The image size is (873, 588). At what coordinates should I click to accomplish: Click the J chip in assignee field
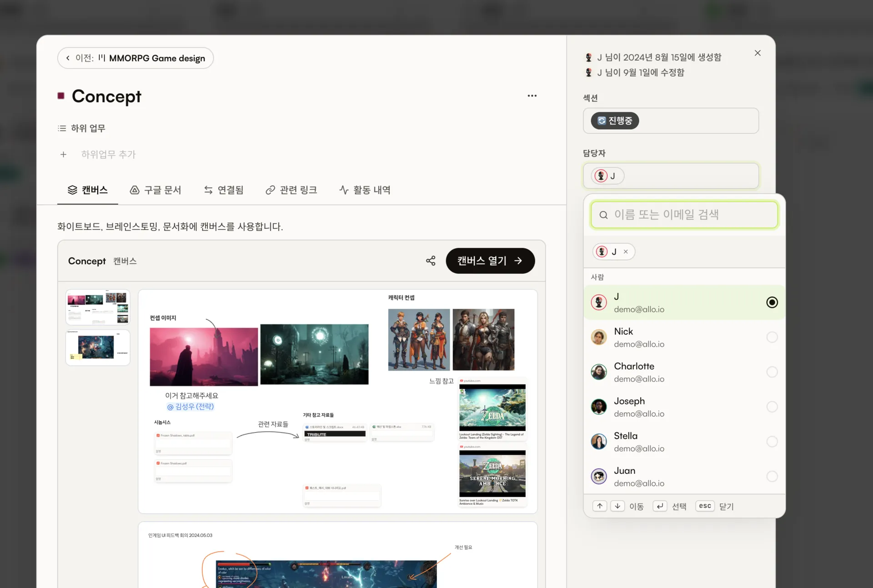pyautogui.click(x=607, y=176)
